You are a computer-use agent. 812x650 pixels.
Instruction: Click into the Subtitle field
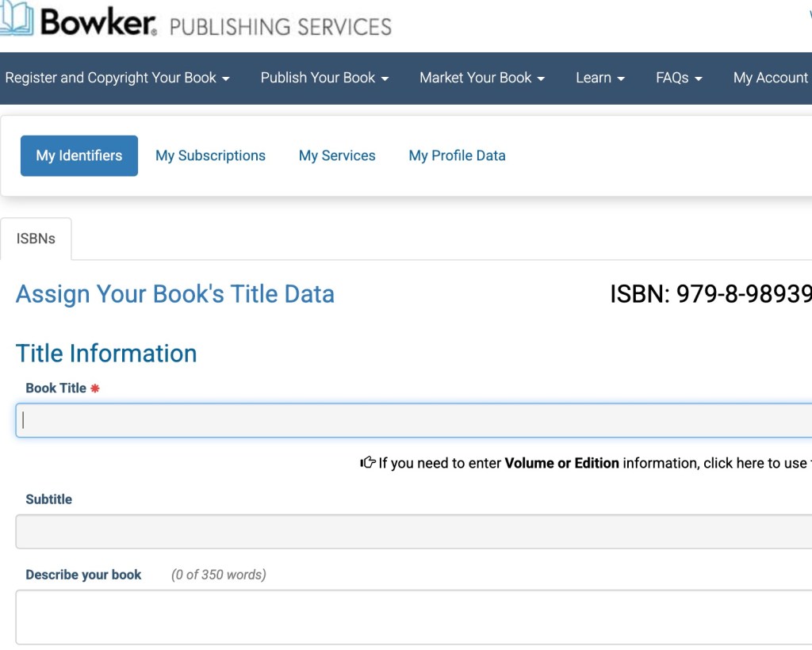(x=412, y=531)
